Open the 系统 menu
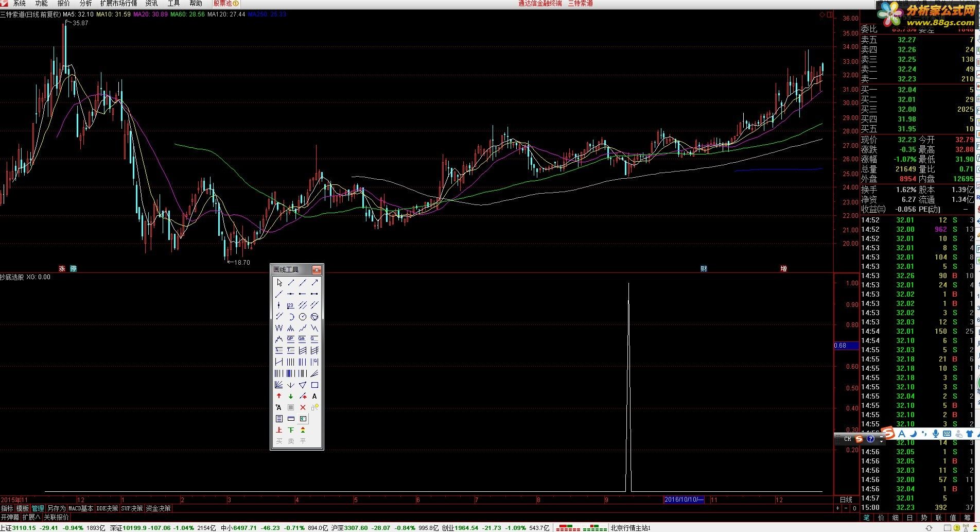 tap(19, 4)
